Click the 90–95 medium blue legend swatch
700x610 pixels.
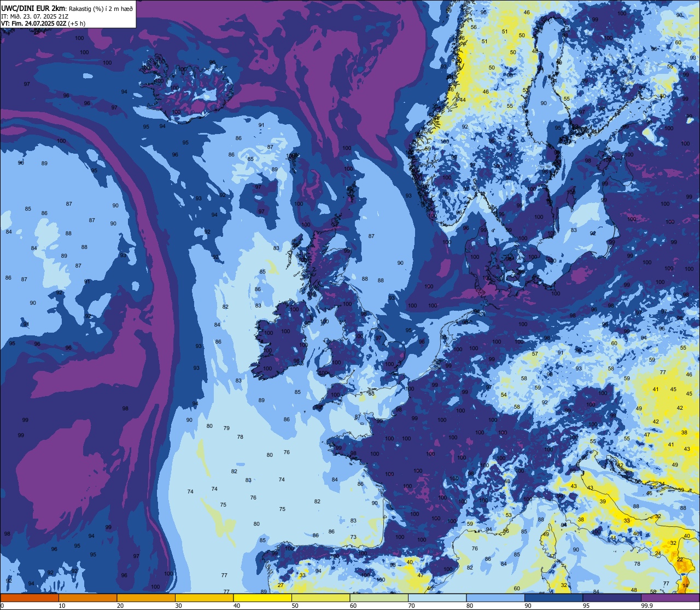tap(553, 597)
